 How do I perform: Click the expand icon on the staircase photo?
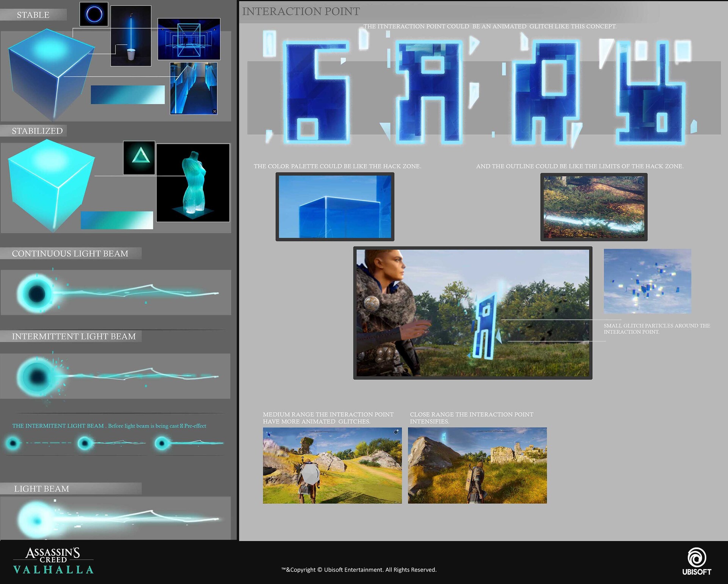click(x=215, y=111)
